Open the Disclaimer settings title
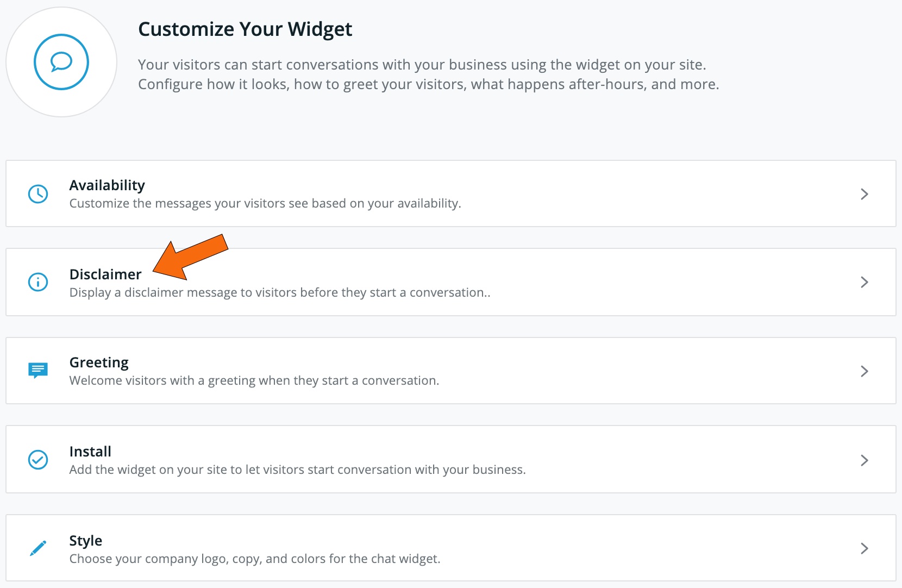This screenshot has width=902, height=588. (x=105, y=274)
